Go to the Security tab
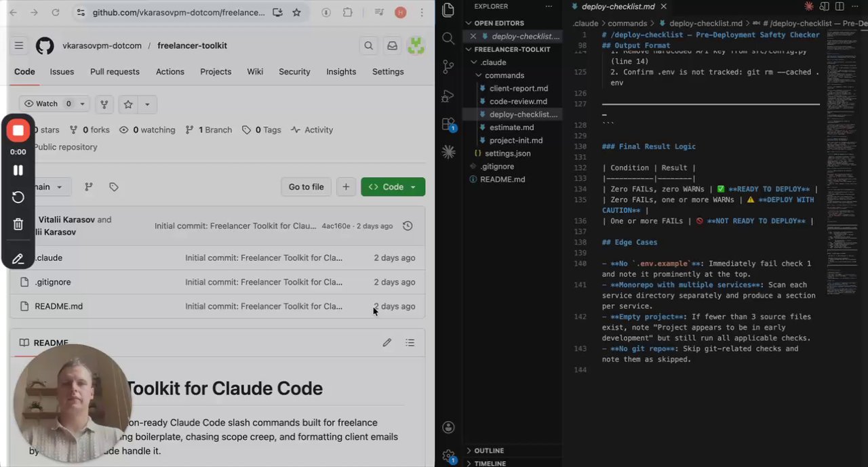868x467 pixels. tap(294, 71)
